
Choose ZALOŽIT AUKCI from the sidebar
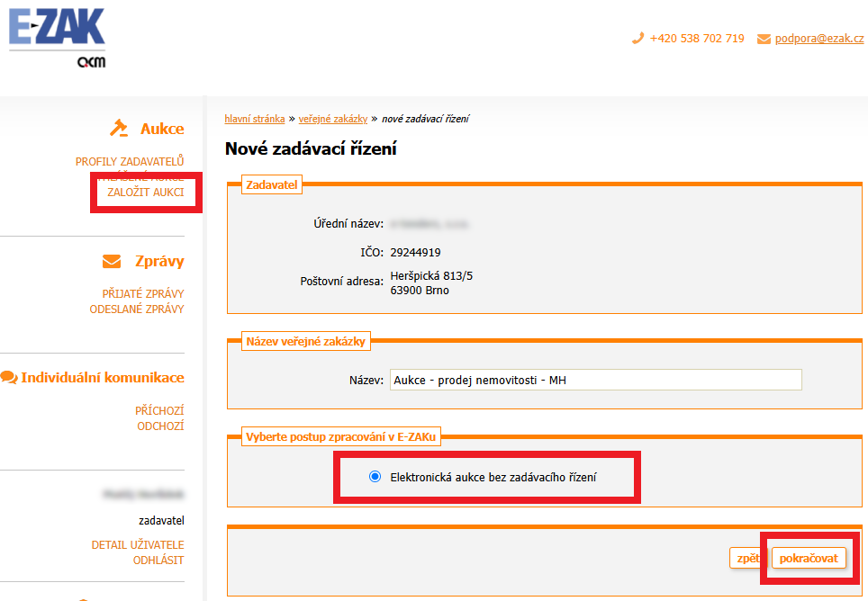[145, 193]
